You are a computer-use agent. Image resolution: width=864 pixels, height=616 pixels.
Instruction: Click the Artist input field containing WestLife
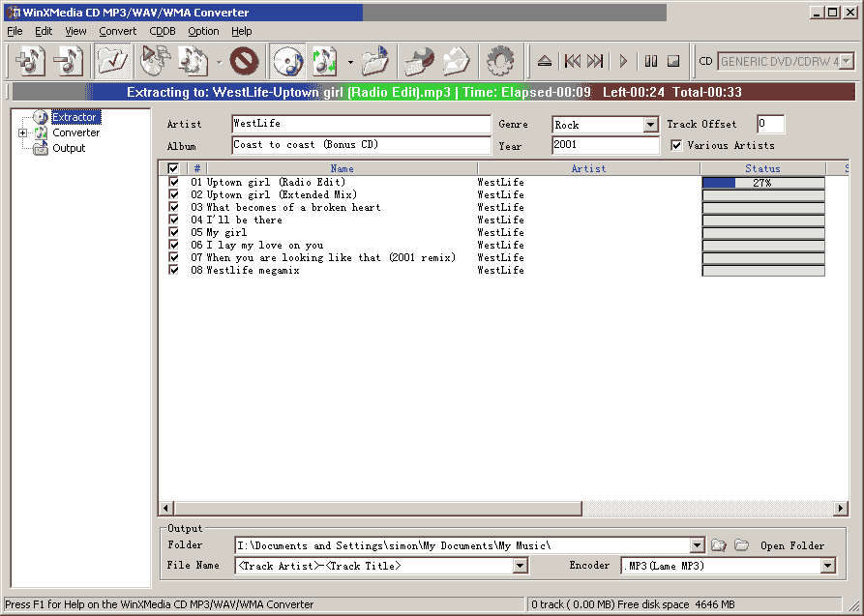(x=361, y=124)
